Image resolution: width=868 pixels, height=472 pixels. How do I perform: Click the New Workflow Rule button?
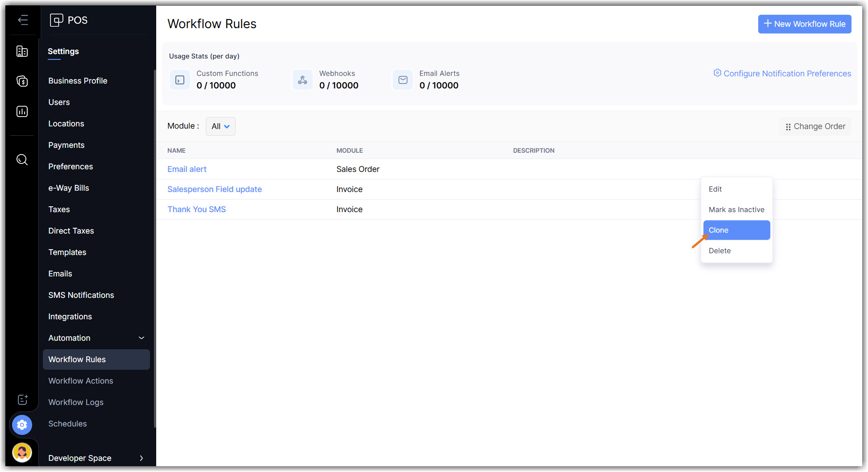804,24
